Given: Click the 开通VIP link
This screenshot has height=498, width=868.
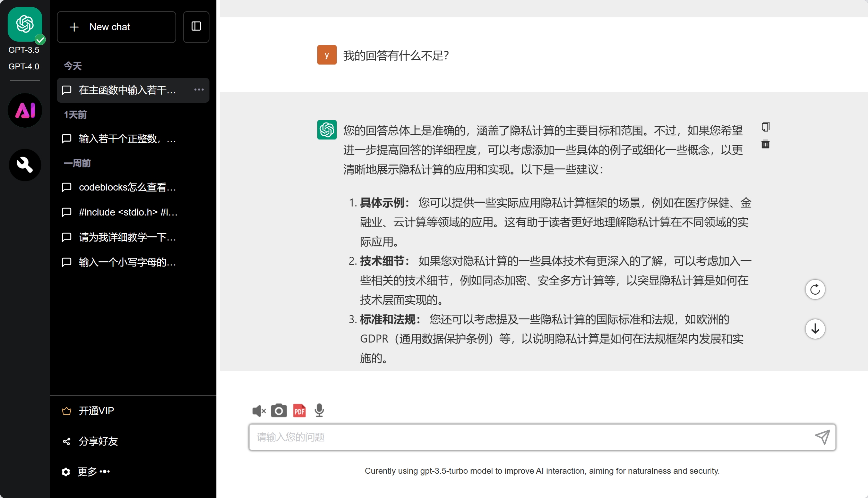Looking at the screenshot, I should pos(96,411).
